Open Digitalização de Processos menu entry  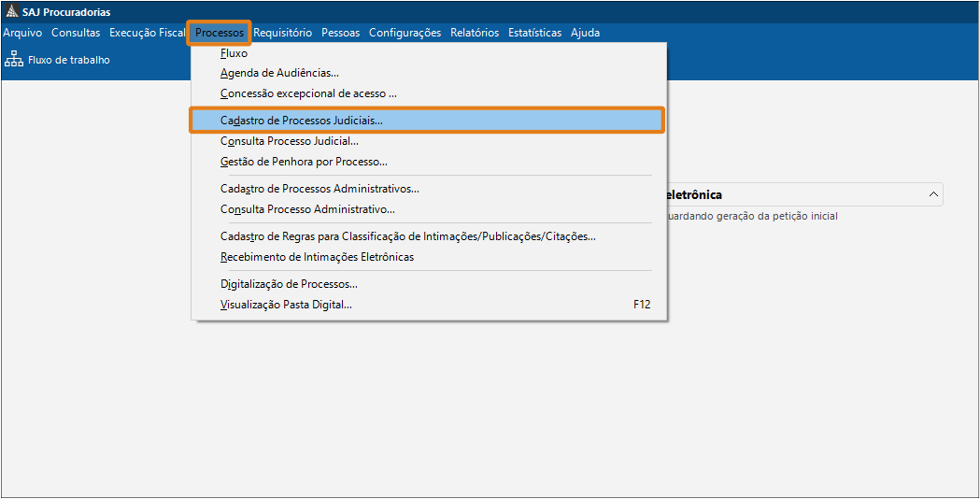click(x=289, y=284)
